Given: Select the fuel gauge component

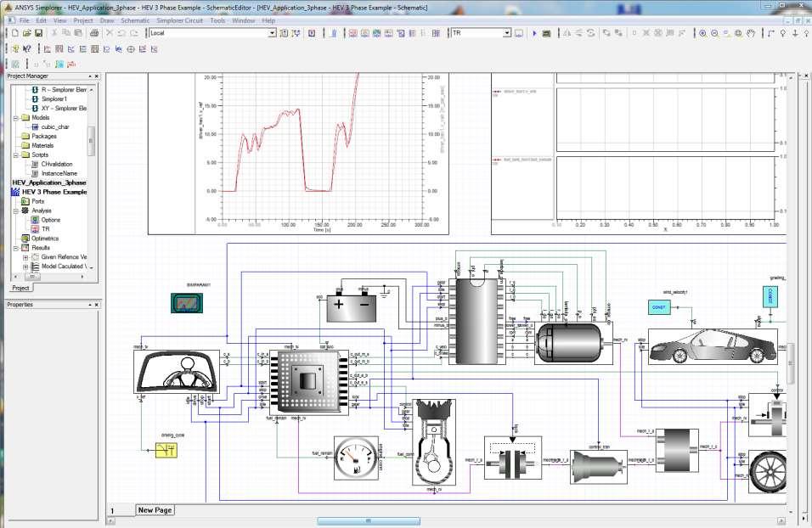Looking at the screenshot, I should [x=356, y=458].
